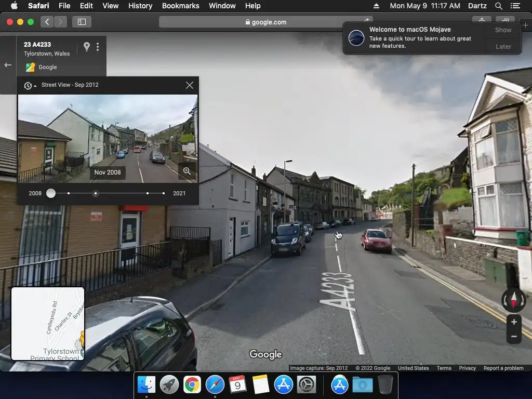The image size is (532, 399).
Task: Open Google Chrome from the Dock
Action: point(192,385)
